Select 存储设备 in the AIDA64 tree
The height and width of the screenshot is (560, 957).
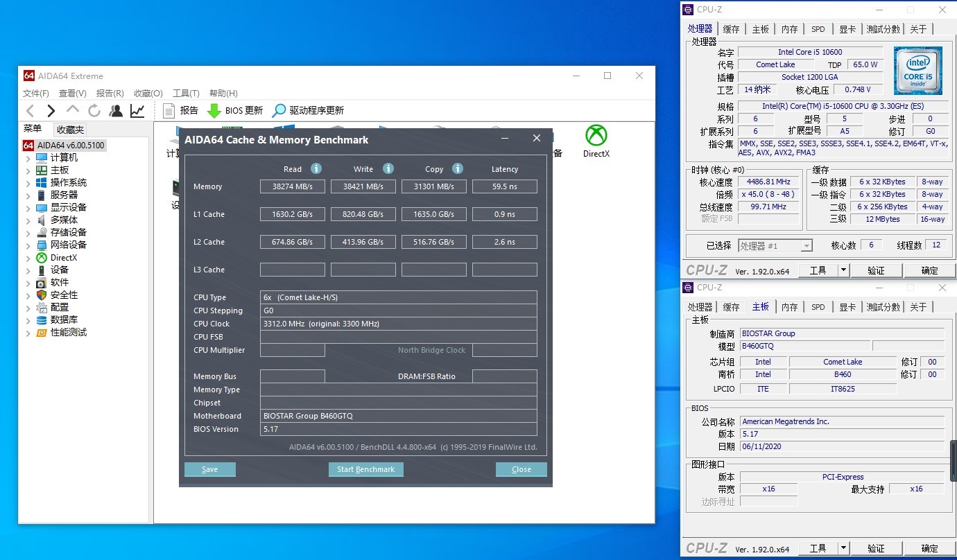[x=68, y=232]
